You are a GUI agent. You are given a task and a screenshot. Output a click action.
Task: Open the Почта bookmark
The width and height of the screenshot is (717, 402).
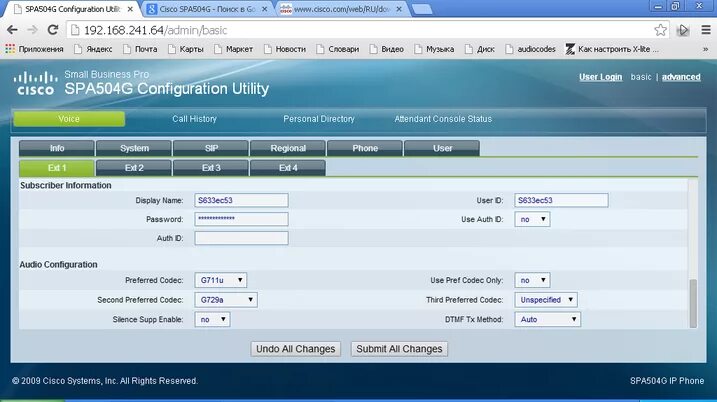pyautogui.click(x=140, y=49)
